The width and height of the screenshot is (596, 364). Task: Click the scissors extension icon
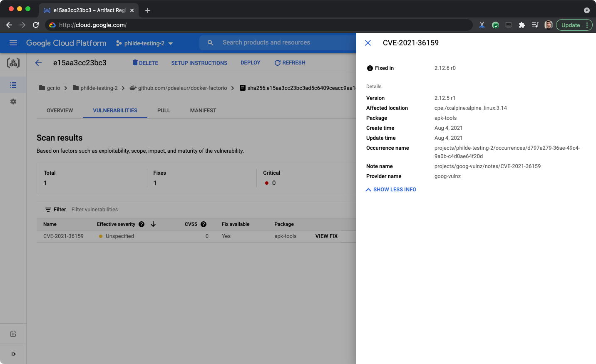[x=482, y=25]
